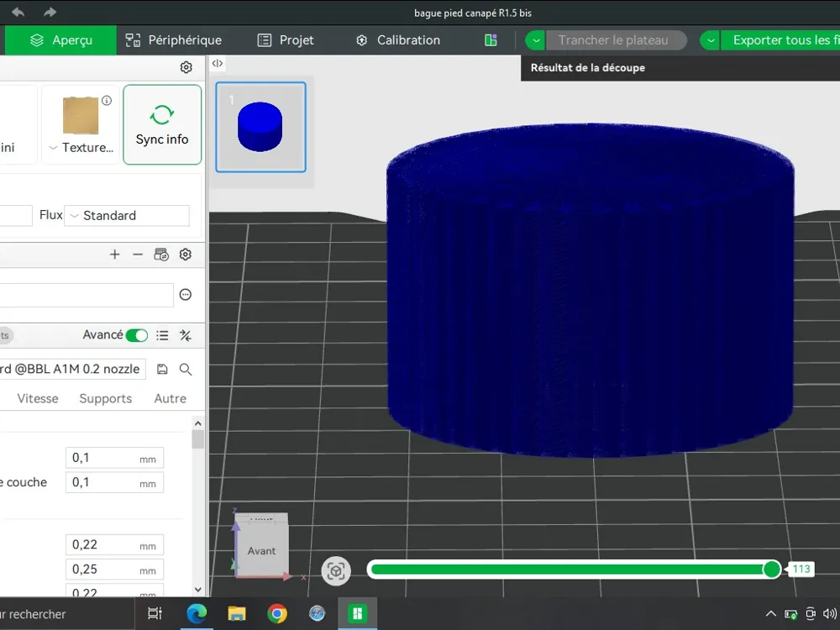This screenshot has height=630, width=840.
Task: Click the search settings magnifier icon
Action: click(186, 369)
